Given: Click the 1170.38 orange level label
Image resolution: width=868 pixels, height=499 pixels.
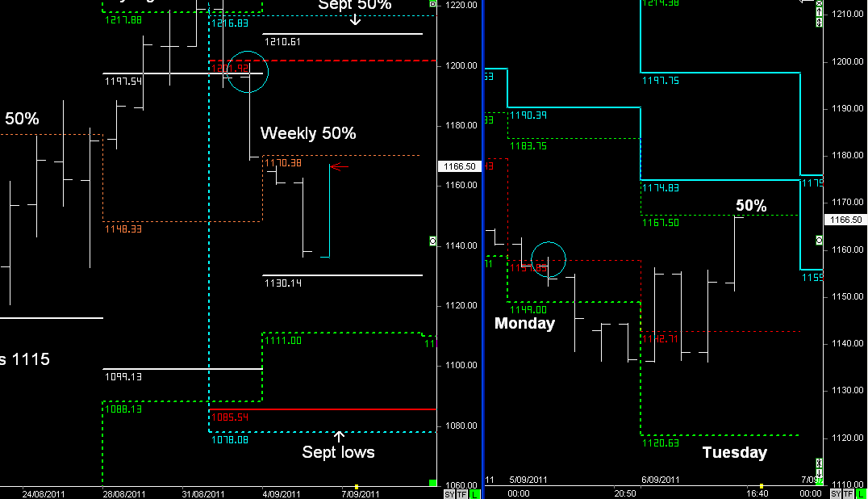Looking at the screenshot, I should tap(283, 163).
